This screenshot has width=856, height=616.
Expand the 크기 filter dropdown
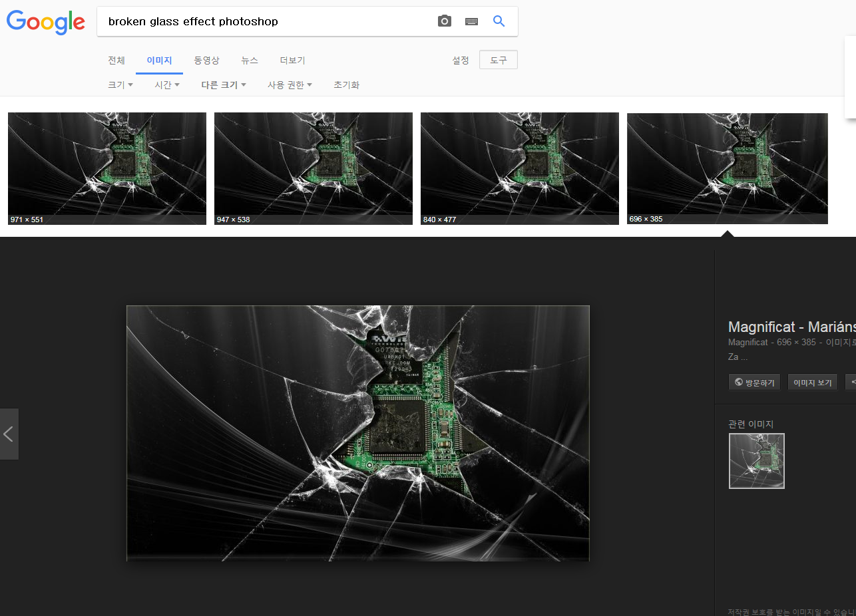(x=120, y=85)
